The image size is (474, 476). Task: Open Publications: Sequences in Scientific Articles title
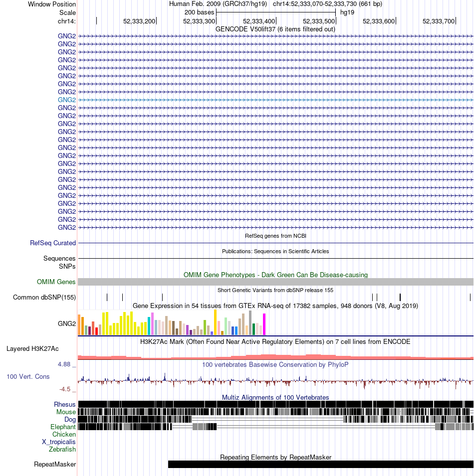click(275, 251)
